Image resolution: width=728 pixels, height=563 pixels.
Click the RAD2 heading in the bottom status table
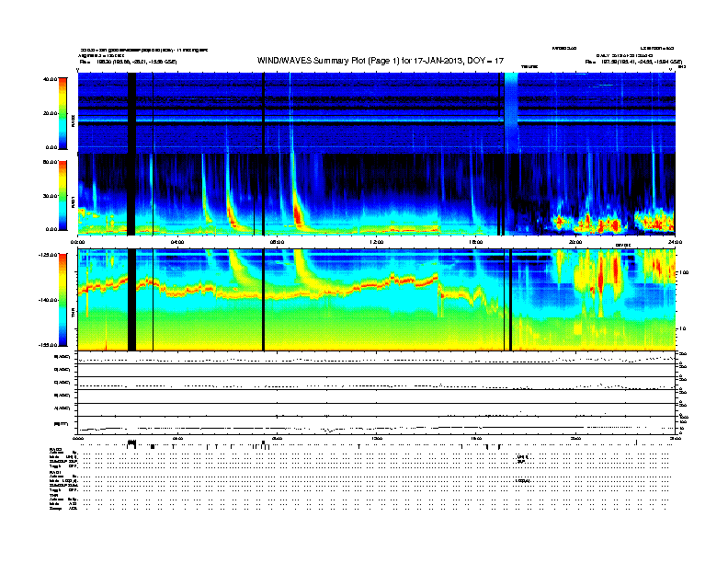[x=55, y=450]
